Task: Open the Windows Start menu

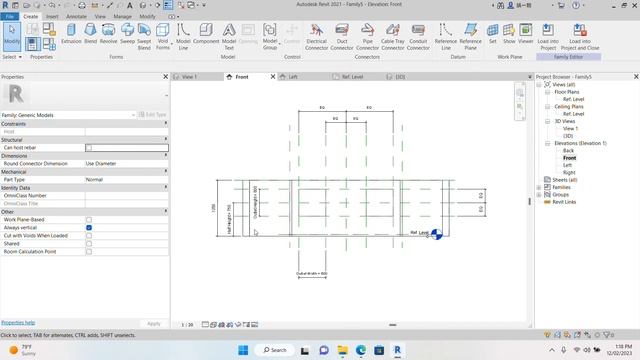Action: (243, 350)
